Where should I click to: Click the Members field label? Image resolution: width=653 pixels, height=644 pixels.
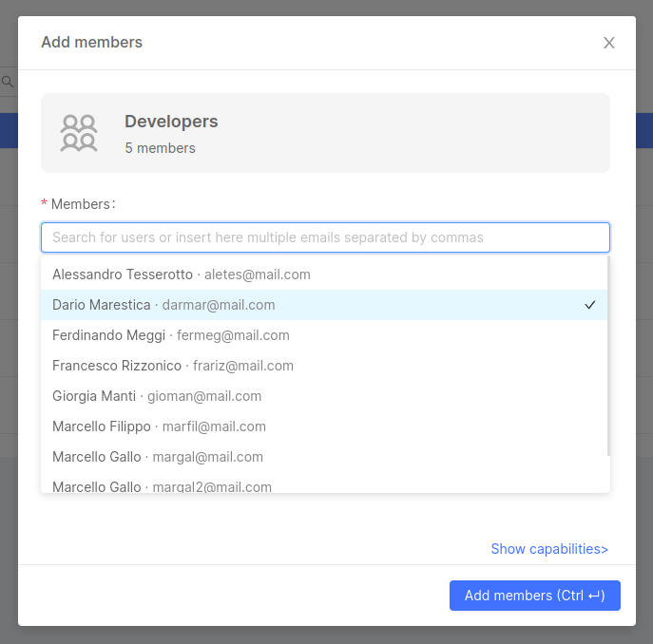(x=82, y=204)
